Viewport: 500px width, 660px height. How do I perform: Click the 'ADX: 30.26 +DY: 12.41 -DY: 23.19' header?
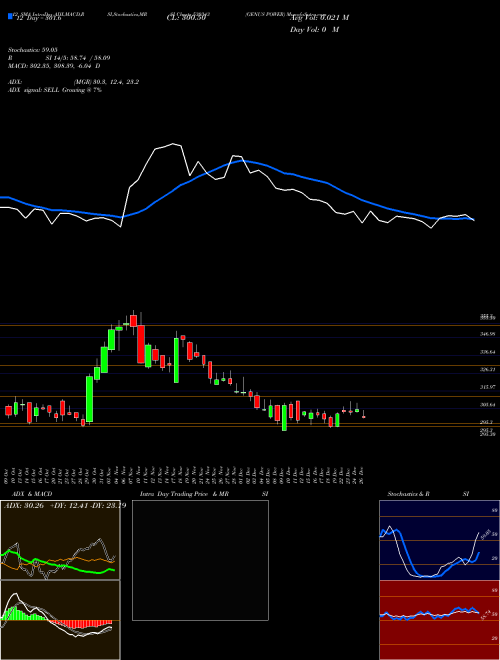click(x=64, y=506)
